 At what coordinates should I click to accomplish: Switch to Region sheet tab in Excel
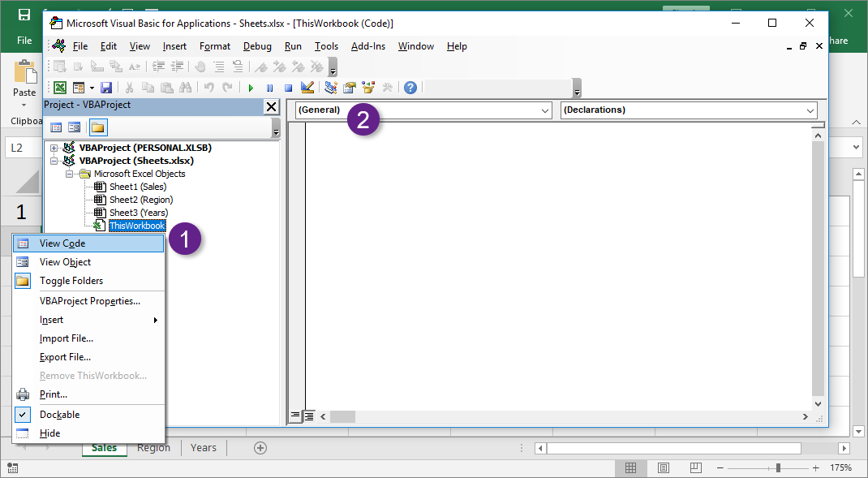(x=153, y=447)
